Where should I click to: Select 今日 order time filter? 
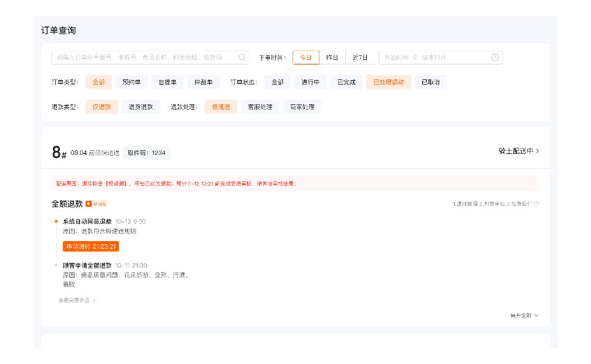[306, 58]
